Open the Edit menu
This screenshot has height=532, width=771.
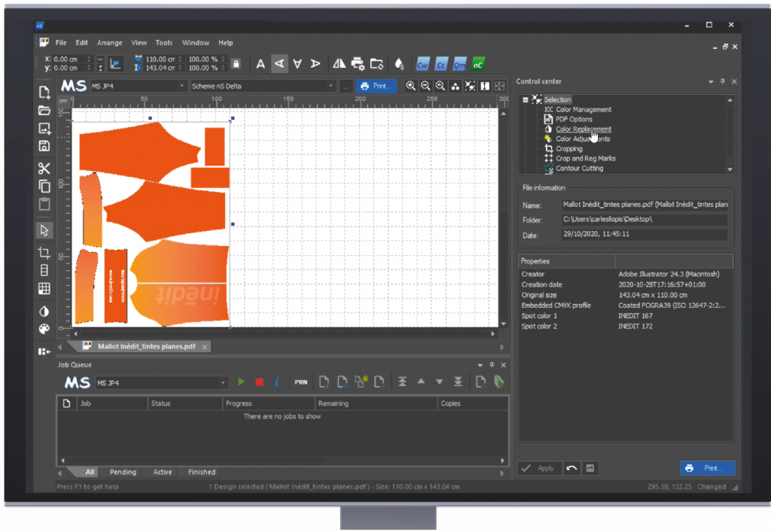[81, 43]
